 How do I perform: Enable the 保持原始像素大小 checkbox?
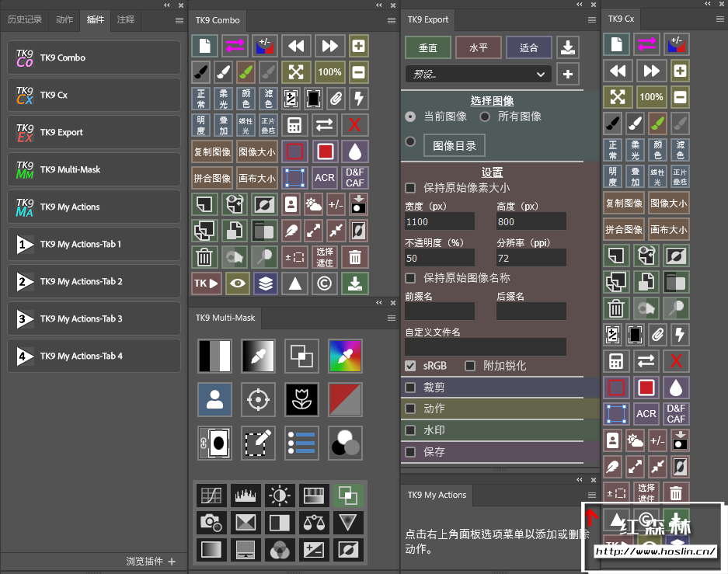410,188
